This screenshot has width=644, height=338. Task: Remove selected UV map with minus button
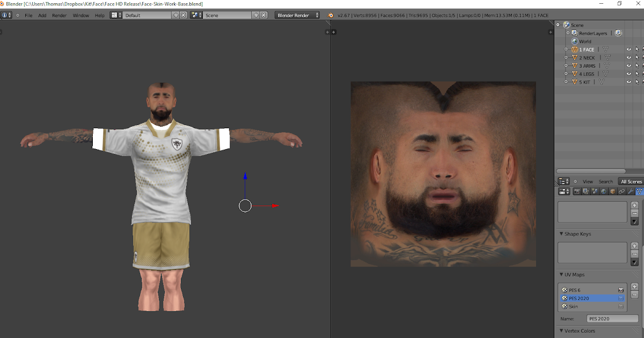pyautogui.click(x=634, y=295)
